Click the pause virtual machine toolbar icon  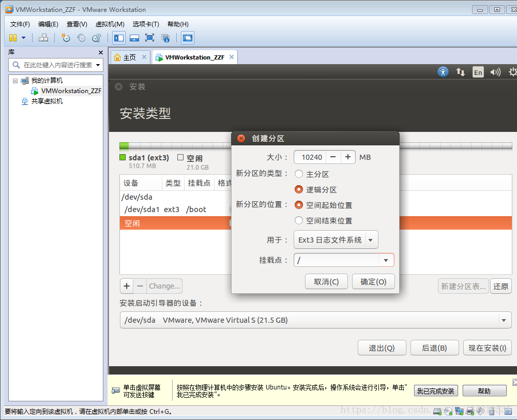(13, 38)
